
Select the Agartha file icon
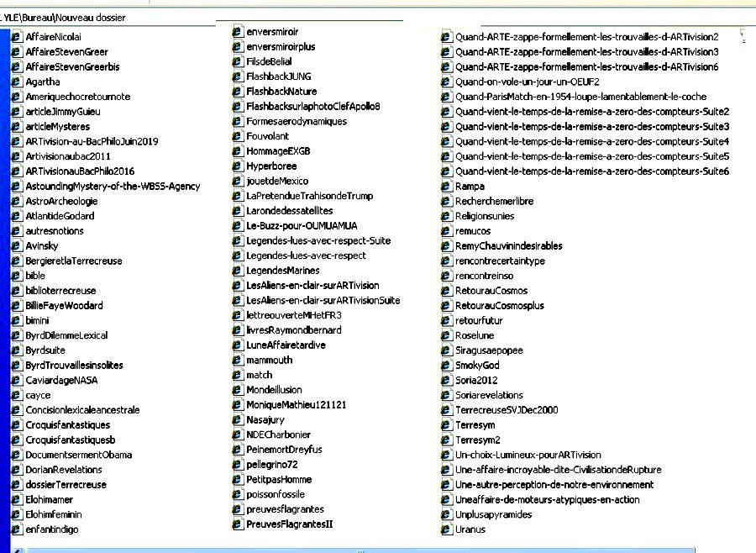16,82
